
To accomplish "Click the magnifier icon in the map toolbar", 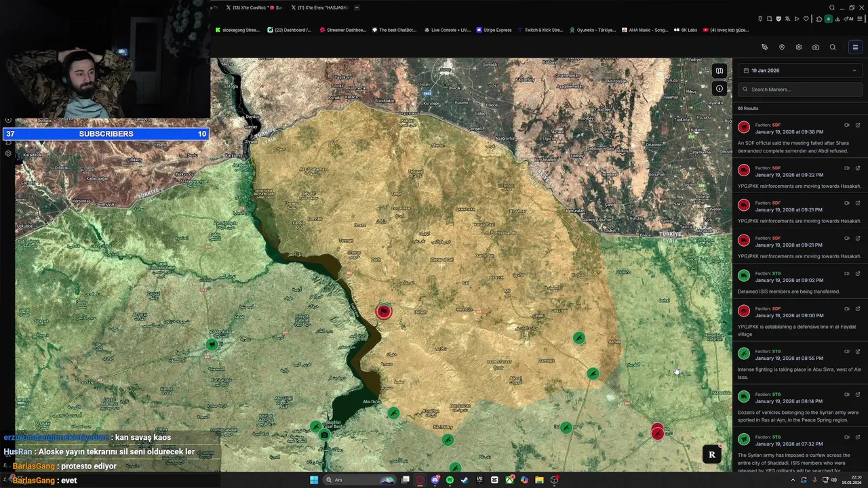I will (833, 47).
